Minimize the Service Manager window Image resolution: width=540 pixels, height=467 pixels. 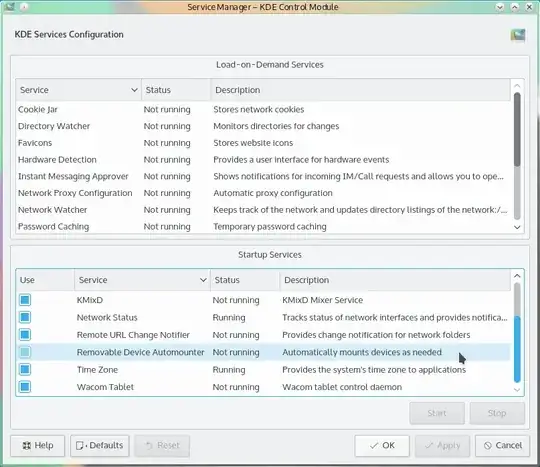500,7
